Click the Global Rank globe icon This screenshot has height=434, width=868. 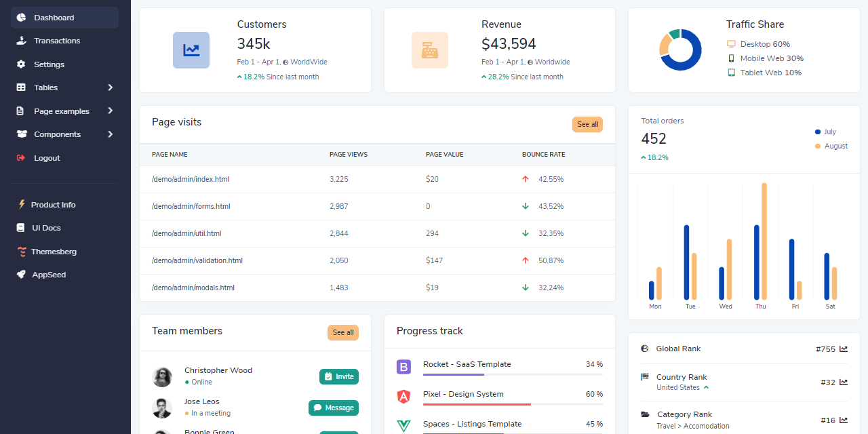[644, 349]
